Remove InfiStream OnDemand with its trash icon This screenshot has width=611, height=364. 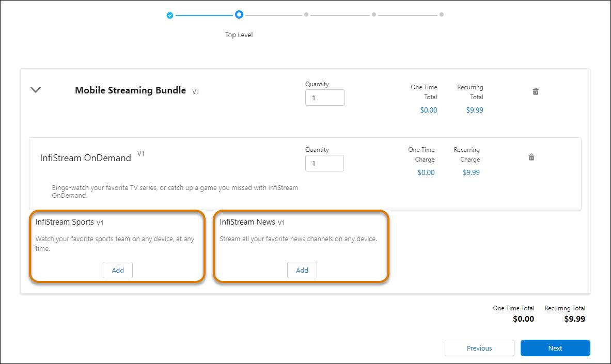pyautogui.click(x=531, y=157)
